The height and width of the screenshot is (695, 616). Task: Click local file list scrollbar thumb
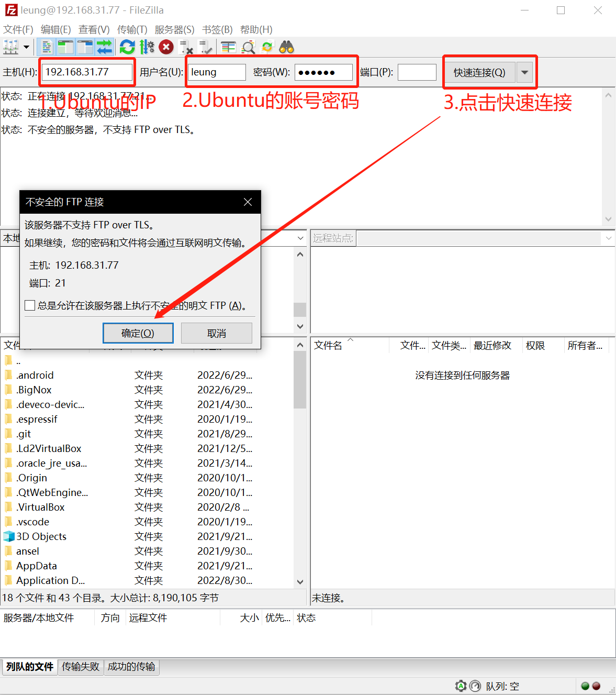pyautogui.click(x=300, y=380)
